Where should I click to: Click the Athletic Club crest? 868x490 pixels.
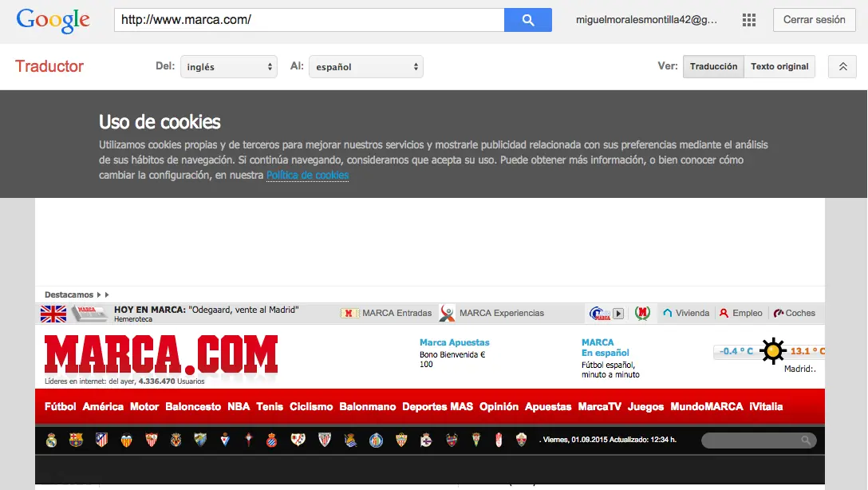[325, 440]
